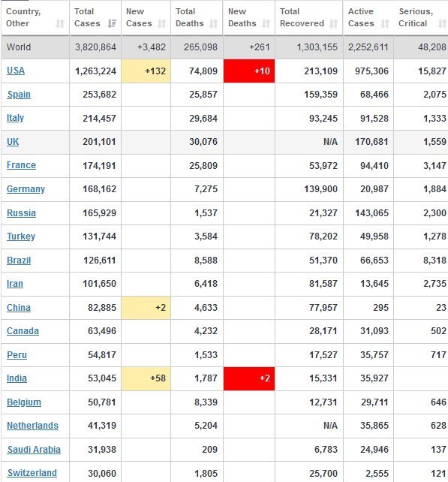Viewport: 448px width, 482px height.
Task: Click the Total Cases sort icon
Action: point(112,24)
